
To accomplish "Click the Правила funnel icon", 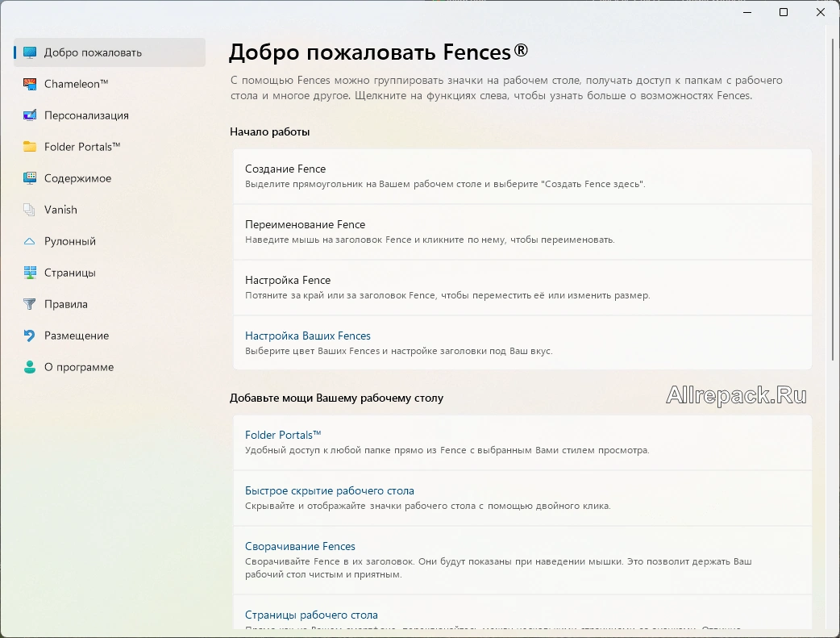I will pyautogui.click(x=30, y=304).
